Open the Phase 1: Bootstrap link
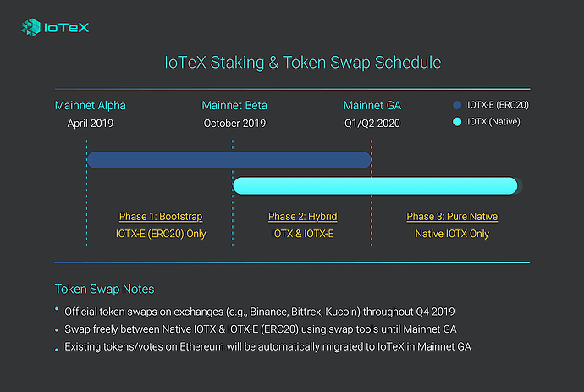Viewport: 584px width, 392px height. 161,217
